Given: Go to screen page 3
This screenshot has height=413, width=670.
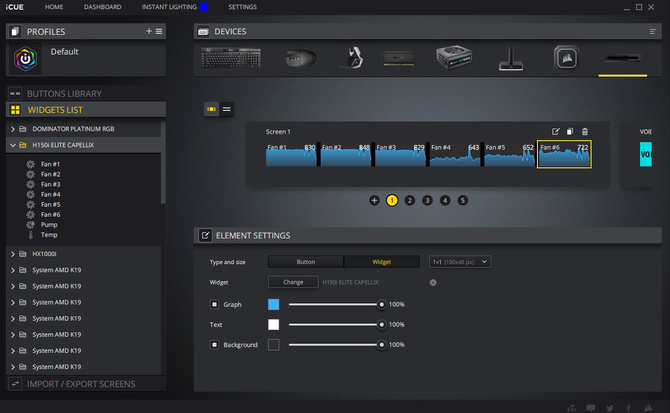Looking at the screenshot, I should click(427, 200).
